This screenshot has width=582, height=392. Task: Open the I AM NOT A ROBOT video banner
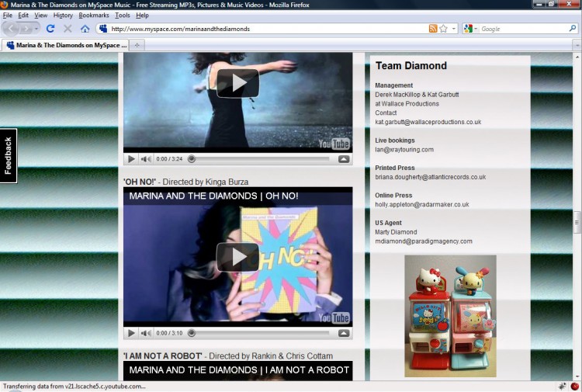[x=239, y=370]
